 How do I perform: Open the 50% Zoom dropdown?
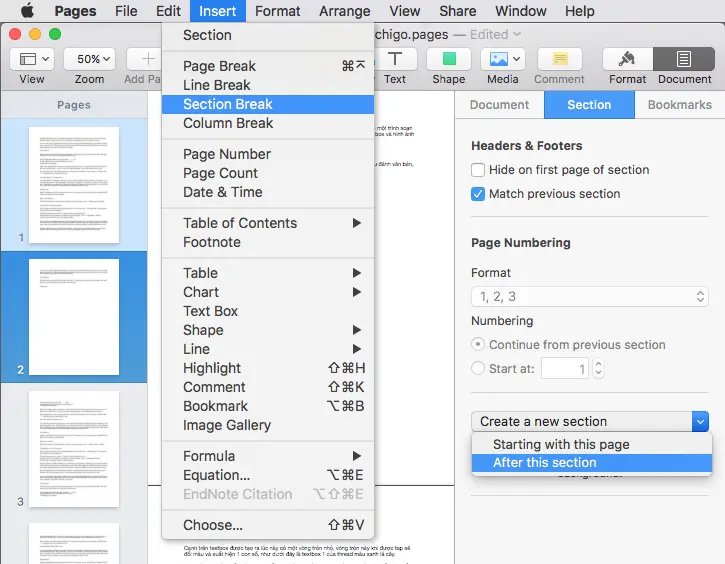(x=89, y=59)
